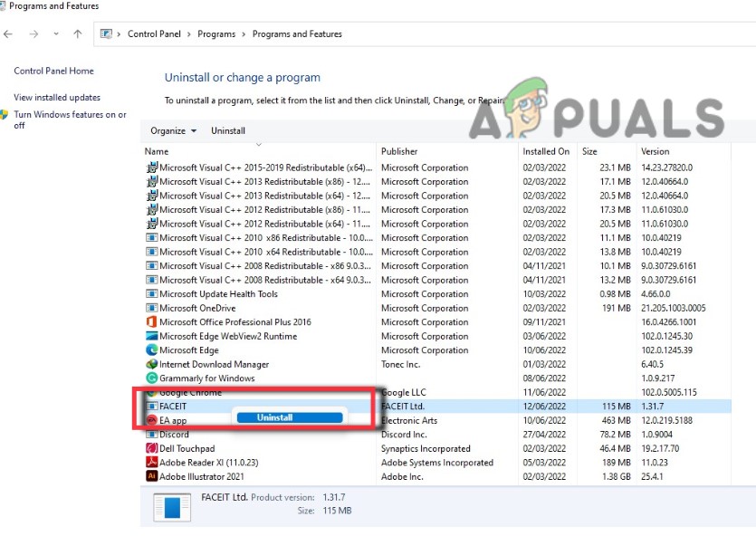
Task: Sort by the Version column header
Action: click(x=655, y=151)
